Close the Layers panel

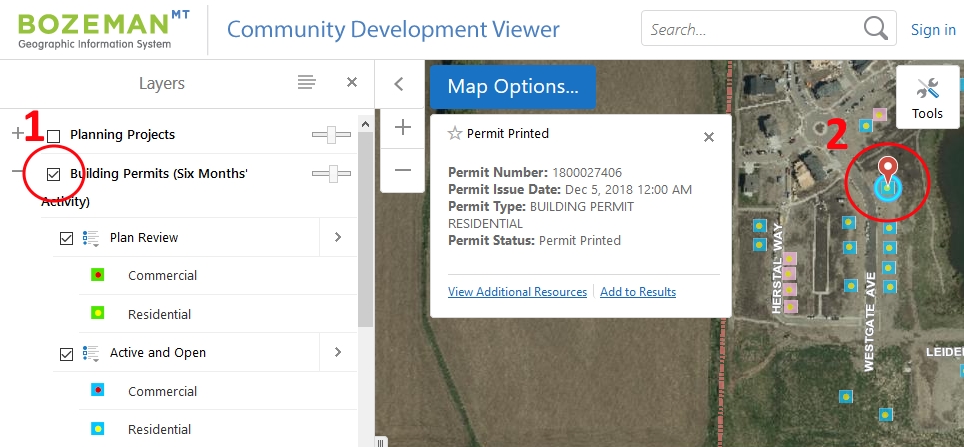pyautogui.click(x=352, y=83)
